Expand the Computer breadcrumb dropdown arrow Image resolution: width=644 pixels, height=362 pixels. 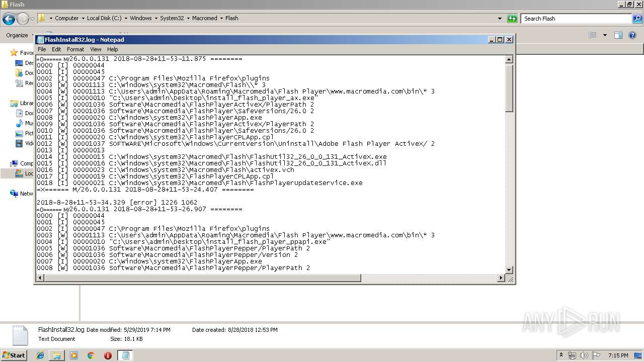point(83,18)
